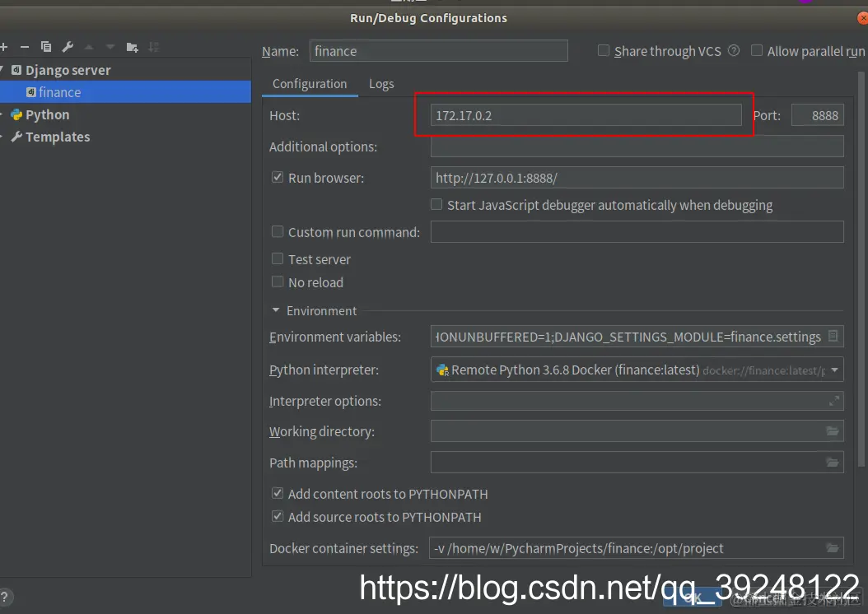Click Run browser URL field

pos(637,178)
